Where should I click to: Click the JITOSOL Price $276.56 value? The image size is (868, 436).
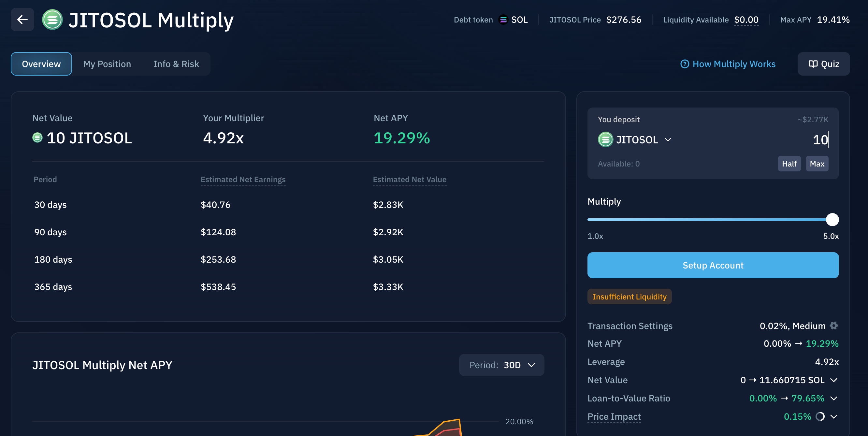pos(624,20)
